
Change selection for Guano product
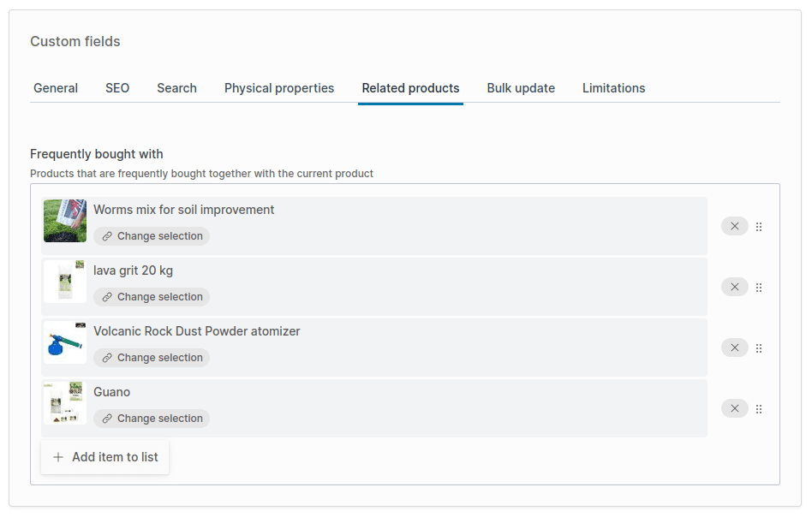(152, 419)
